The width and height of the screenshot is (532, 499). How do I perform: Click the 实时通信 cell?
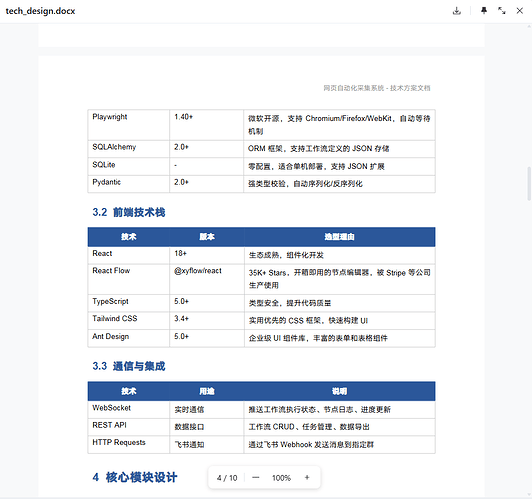(x=207, y=410)
